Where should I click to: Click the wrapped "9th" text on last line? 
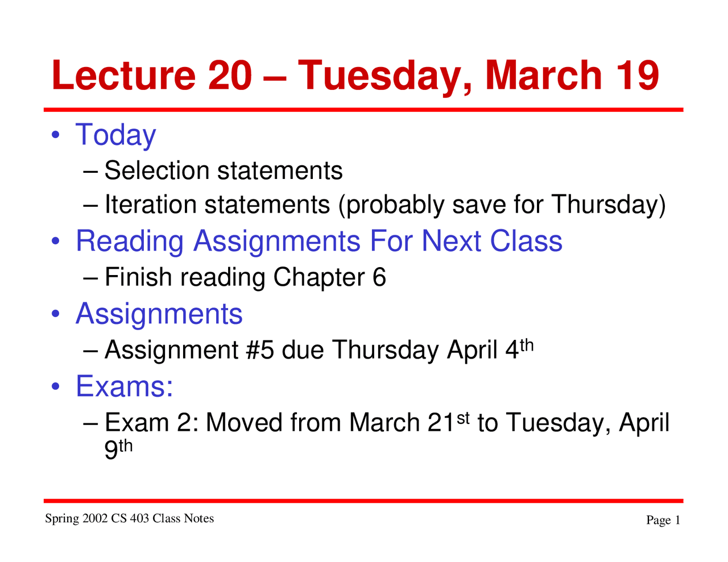coord(118,449)
